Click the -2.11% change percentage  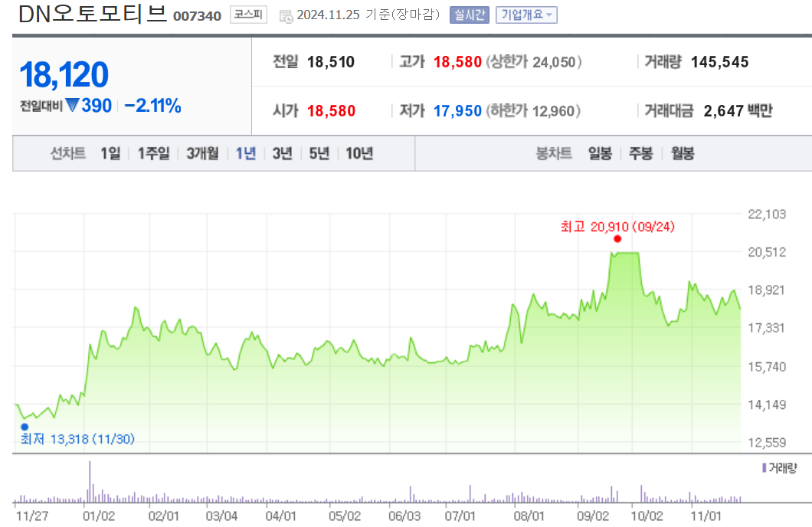click(x=152, y=106)
